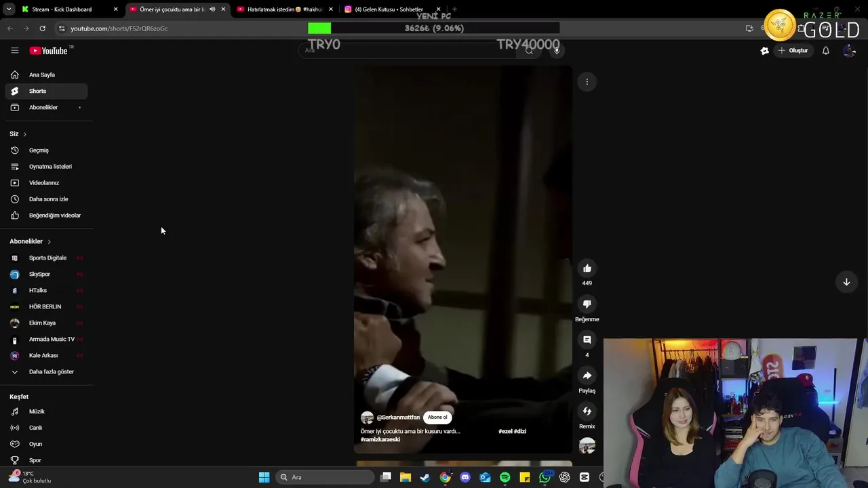Open SkySpor subscription channel
The height and width of the screenshot is (488, 868).
click(x=46, y=274)
